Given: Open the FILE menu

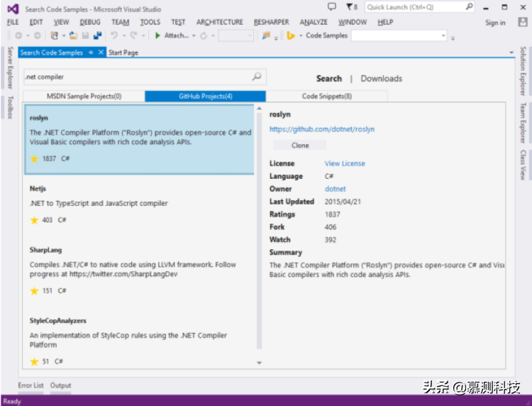Looking at the screenshot, I should [x=13, y=23].
